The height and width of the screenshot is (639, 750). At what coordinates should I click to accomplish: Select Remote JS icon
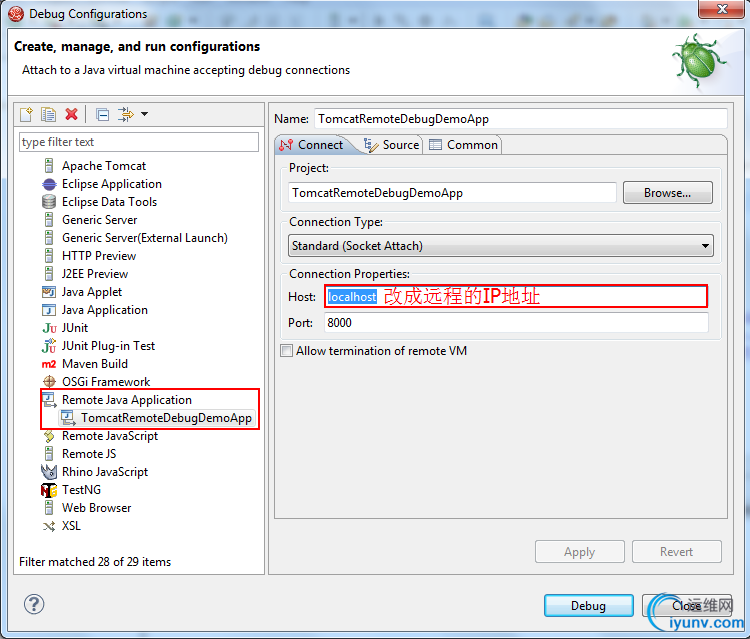(49, 453)
